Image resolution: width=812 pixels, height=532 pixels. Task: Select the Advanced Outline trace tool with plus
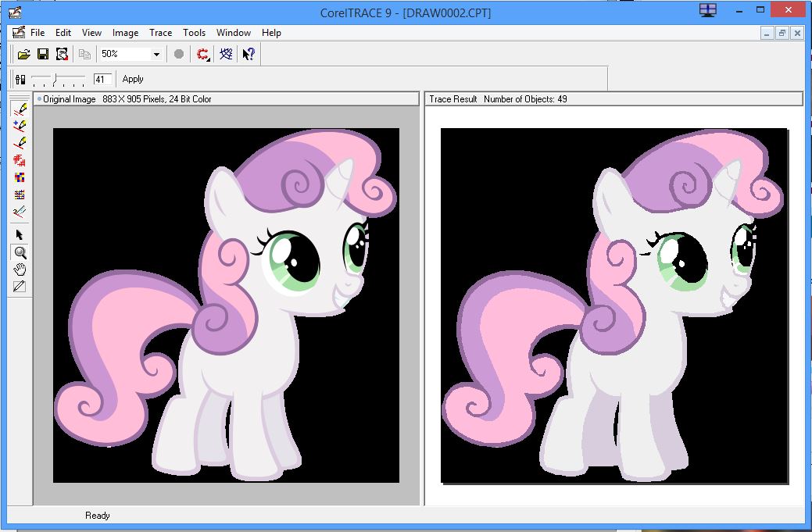[x=20, y=127]
